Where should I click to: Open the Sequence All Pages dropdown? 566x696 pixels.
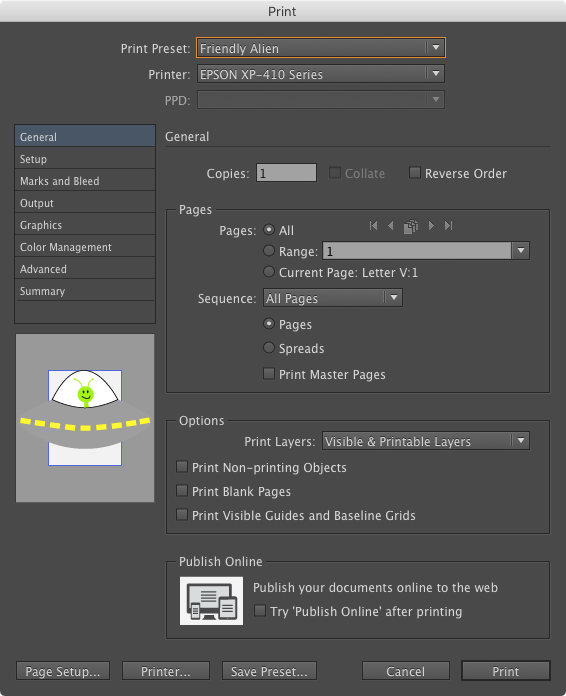pos(332,298)
